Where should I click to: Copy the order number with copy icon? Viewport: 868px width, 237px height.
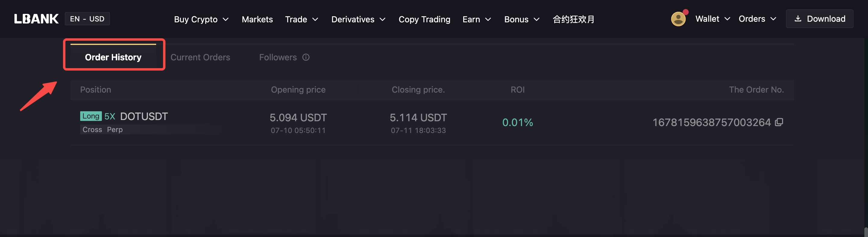click(779, 122)
